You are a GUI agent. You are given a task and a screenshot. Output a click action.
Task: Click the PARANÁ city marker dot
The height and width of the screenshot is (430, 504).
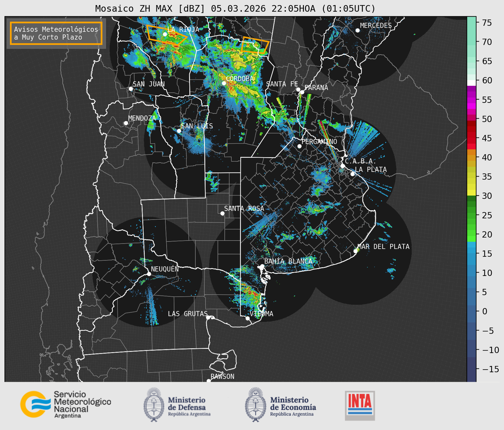click(x=302, y=92)
